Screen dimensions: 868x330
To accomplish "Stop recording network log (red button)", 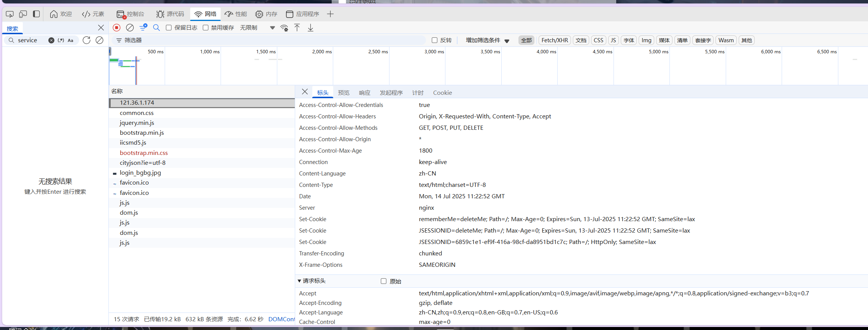I will click(117, 27).
